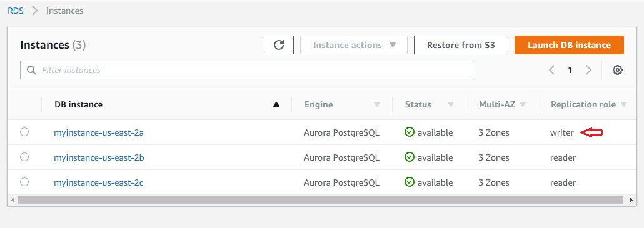Sort by the Status column arrow
This screenshot has height=228, width=644.
pos(451,104)
